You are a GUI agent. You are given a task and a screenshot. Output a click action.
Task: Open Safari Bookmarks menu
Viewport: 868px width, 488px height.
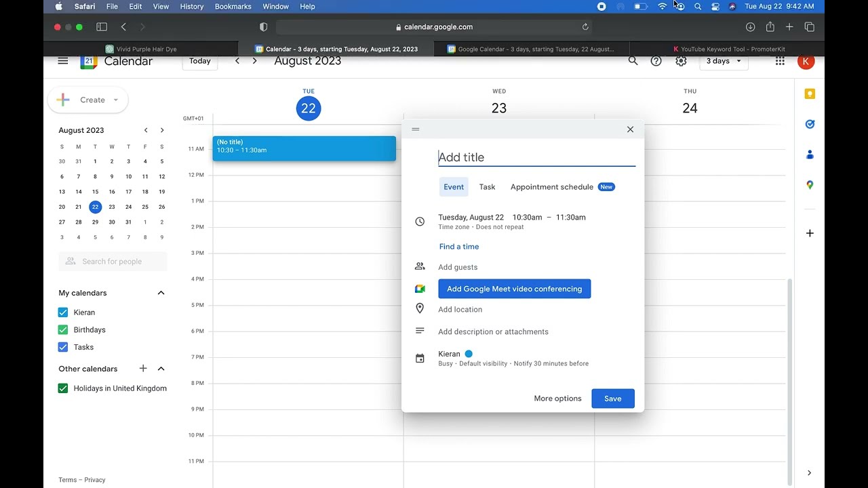(233, 6)
